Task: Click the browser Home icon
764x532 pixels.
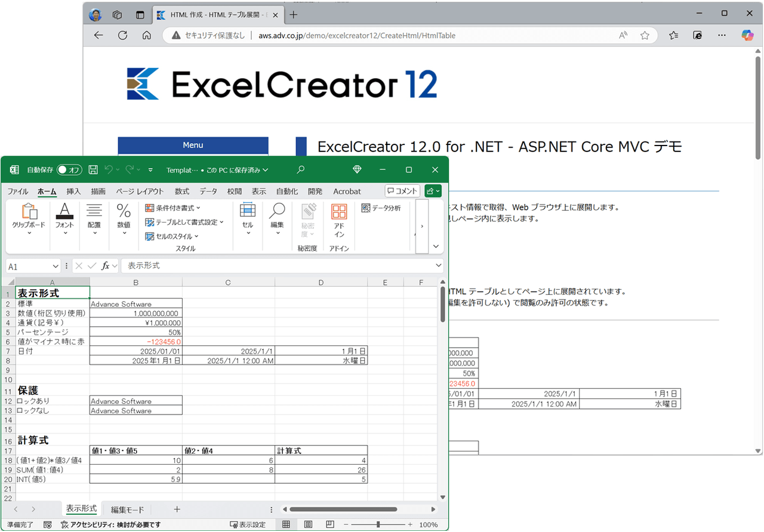Action: coord(147,35)
